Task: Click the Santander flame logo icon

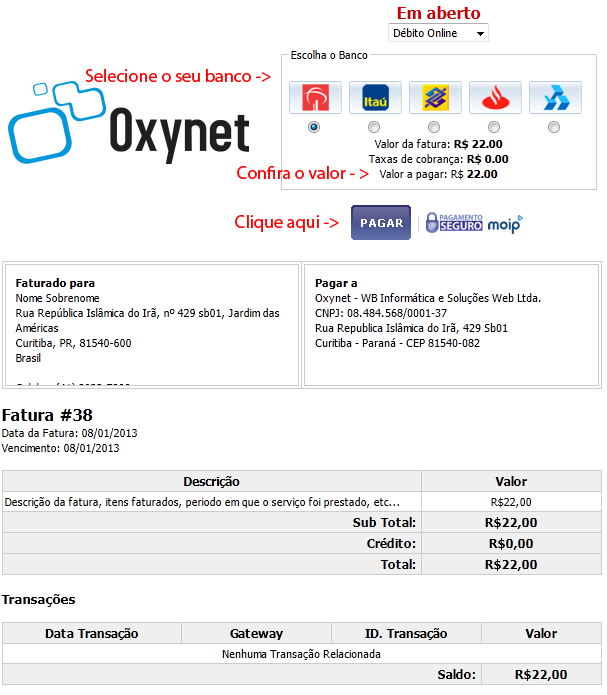Action: 495,98
